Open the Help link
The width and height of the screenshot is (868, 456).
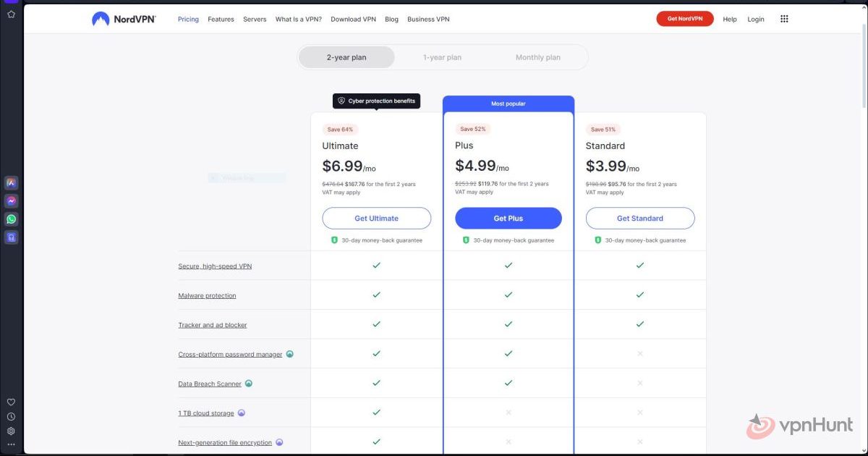[730, 20]
